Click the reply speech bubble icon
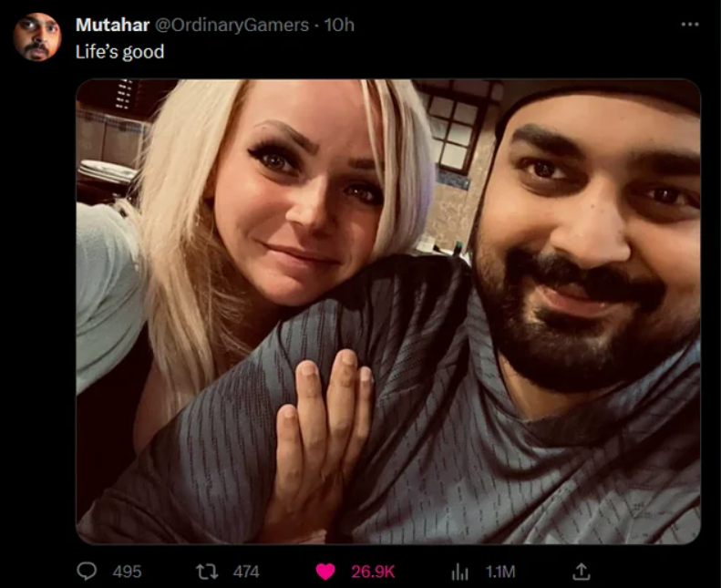 pos(86,572)
